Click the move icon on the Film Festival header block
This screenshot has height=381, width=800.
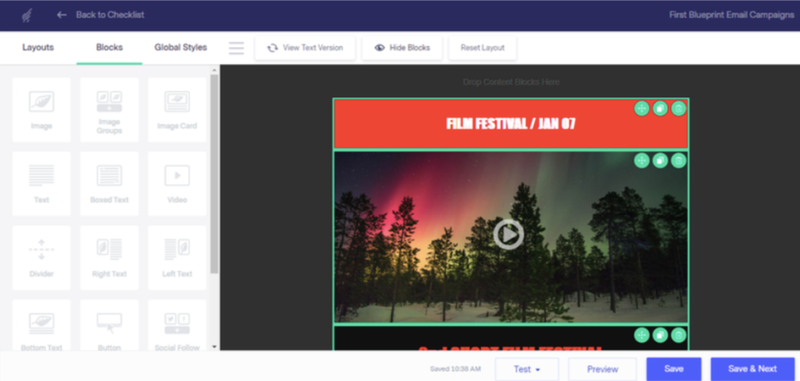click(x=641, y=109)
